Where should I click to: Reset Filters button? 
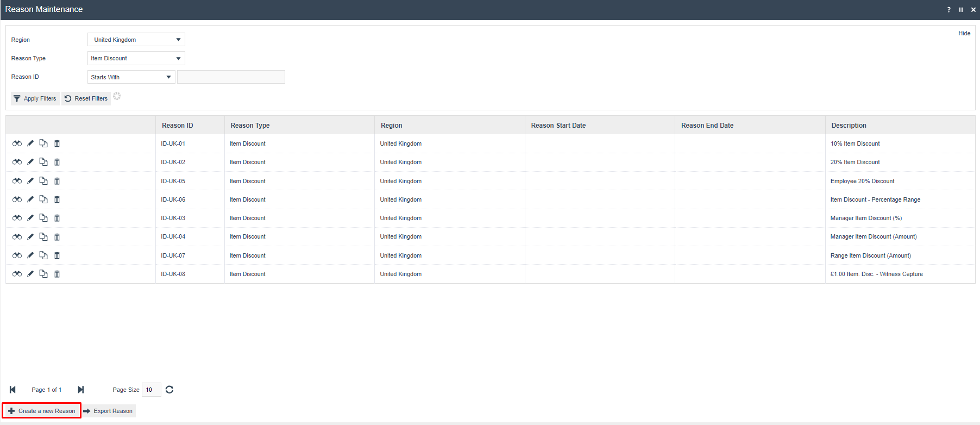86,98
